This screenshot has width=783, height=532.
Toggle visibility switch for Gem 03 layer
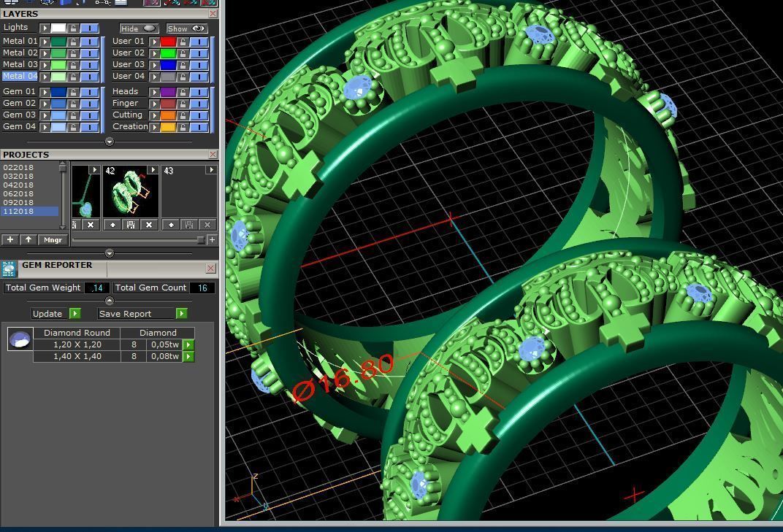[x=90, y=115]
